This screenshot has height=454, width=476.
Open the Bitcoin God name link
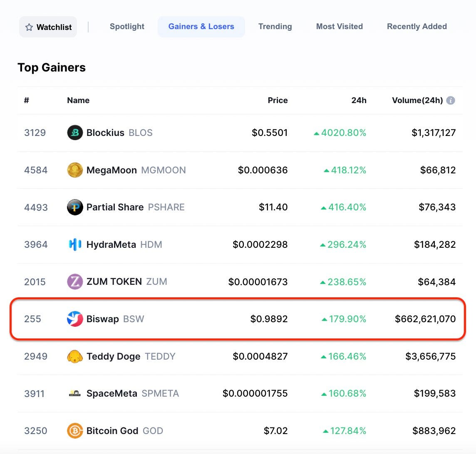[x=112, y=431]
